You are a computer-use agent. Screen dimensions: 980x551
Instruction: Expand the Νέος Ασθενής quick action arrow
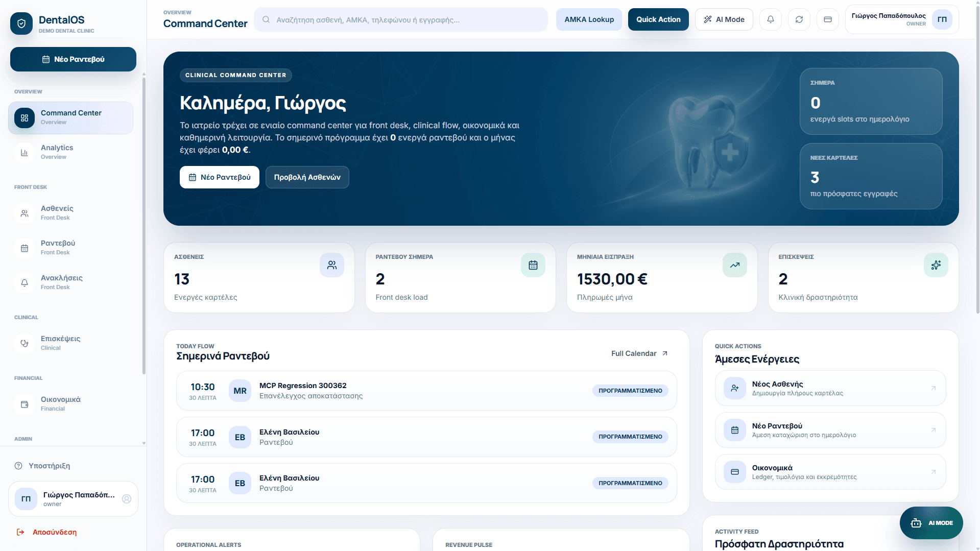click(x=933, y=388)
